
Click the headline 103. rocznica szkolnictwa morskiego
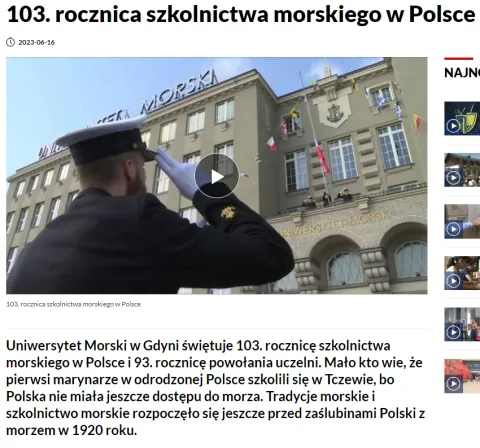[241, 14]
